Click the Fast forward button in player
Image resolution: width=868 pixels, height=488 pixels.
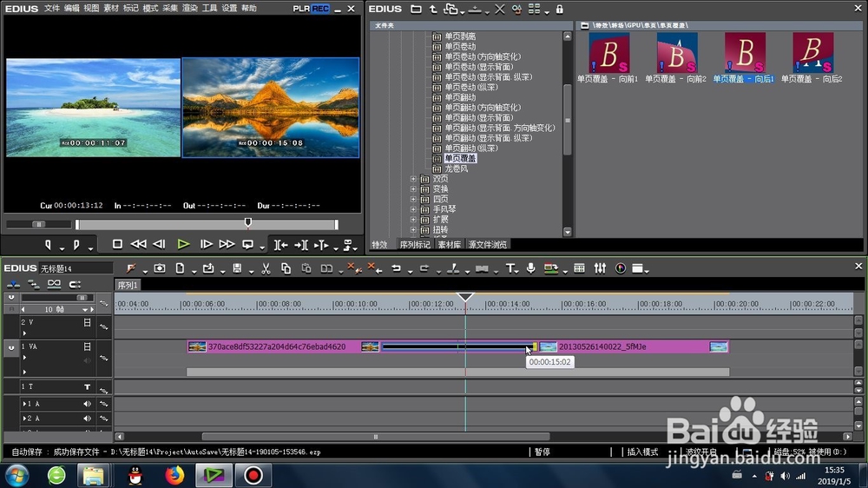(x=227, y=244)
